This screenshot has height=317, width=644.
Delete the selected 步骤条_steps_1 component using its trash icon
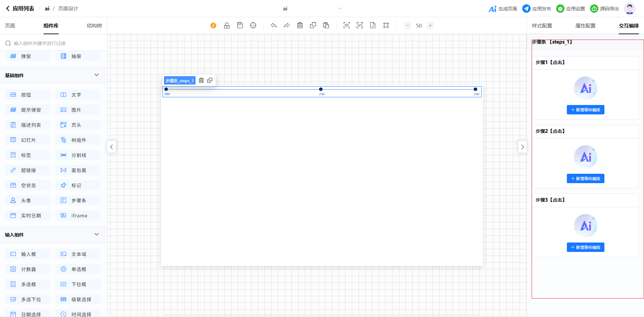tap(201, 81)
